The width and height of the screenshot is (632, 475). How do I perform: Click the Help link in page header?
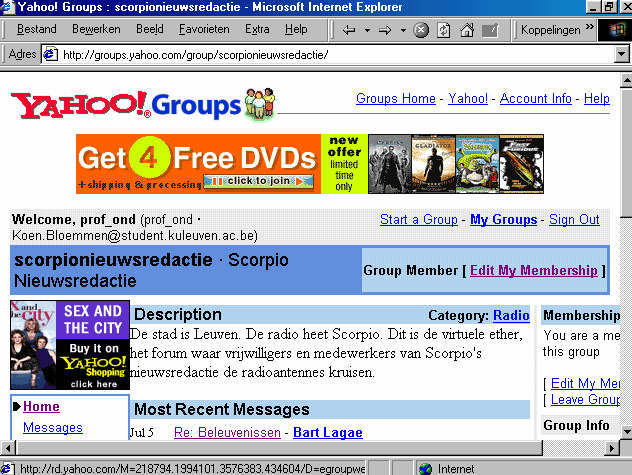(597, 98)
